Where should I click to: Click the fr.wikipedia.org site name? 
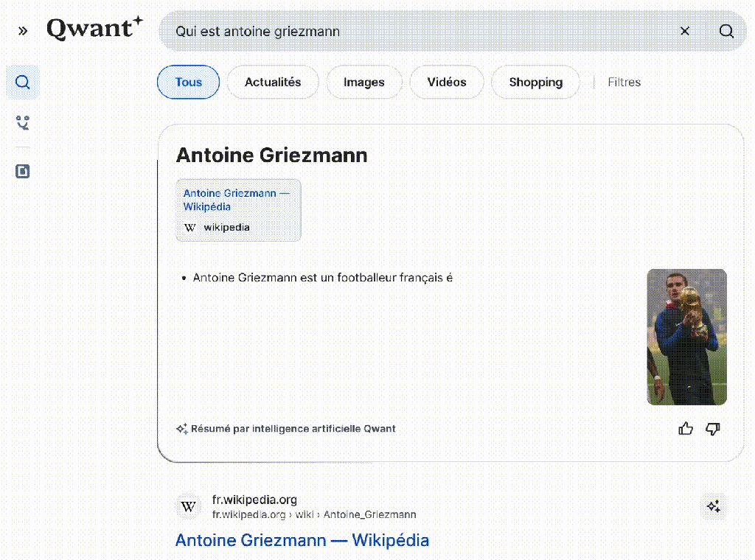[254, 500]
